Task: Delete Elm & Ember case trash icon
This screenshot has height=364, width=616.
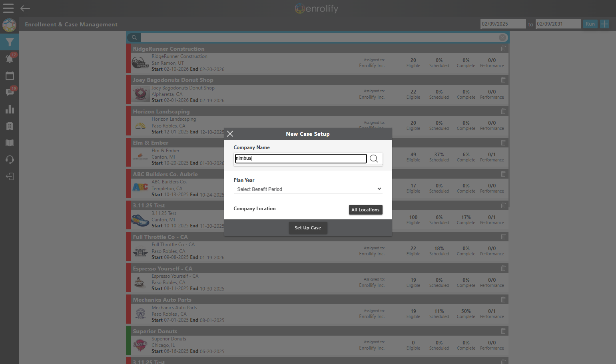Action: [503, 143]
